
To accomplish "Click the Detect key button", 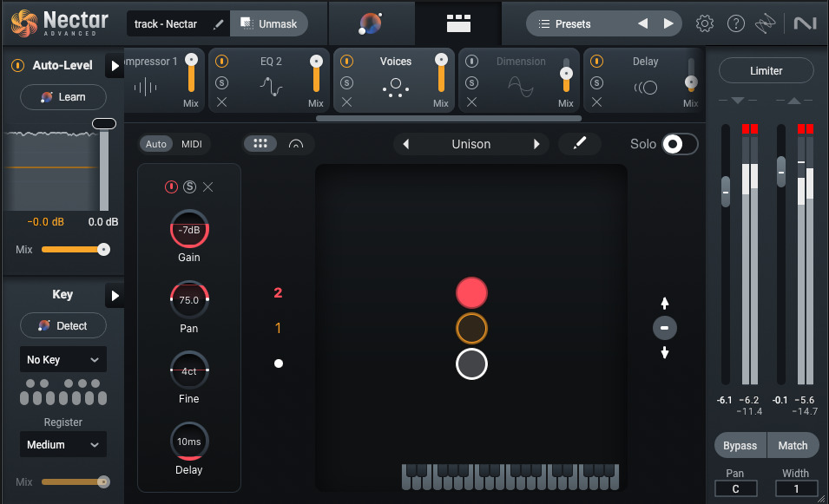I will coord(63,325).
